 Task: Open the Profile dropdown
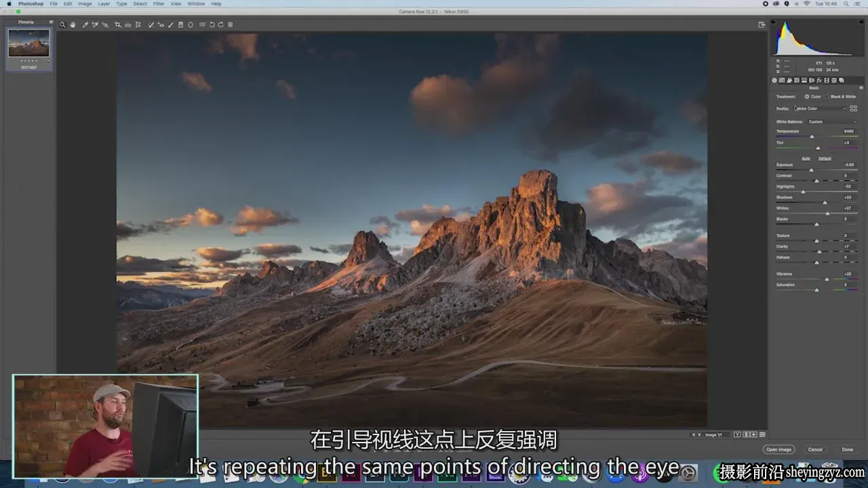click(821, 108)
